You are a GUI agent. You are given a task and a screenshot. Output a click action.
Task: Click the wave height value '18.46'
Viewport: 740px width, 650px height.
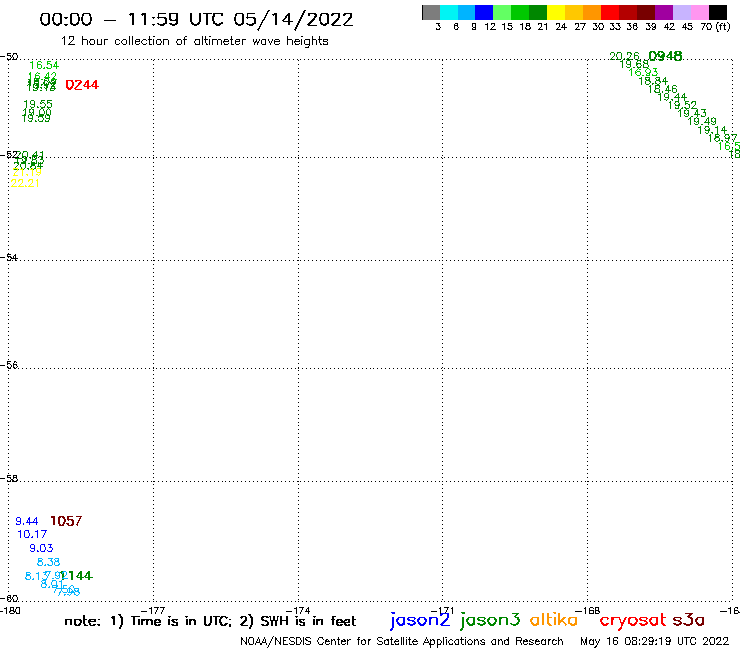point(663,89)
